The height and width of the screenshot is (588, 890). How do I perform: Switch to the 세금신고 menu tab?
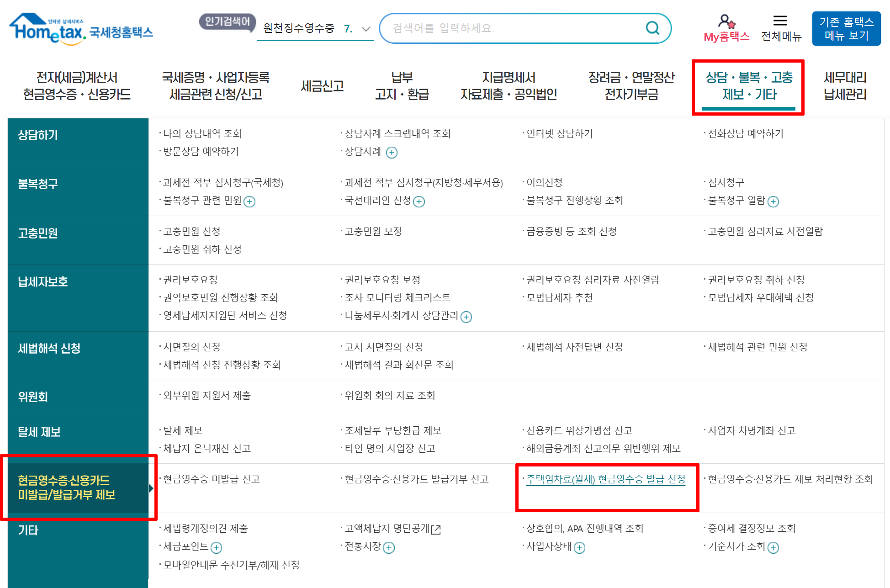point(323,86)
